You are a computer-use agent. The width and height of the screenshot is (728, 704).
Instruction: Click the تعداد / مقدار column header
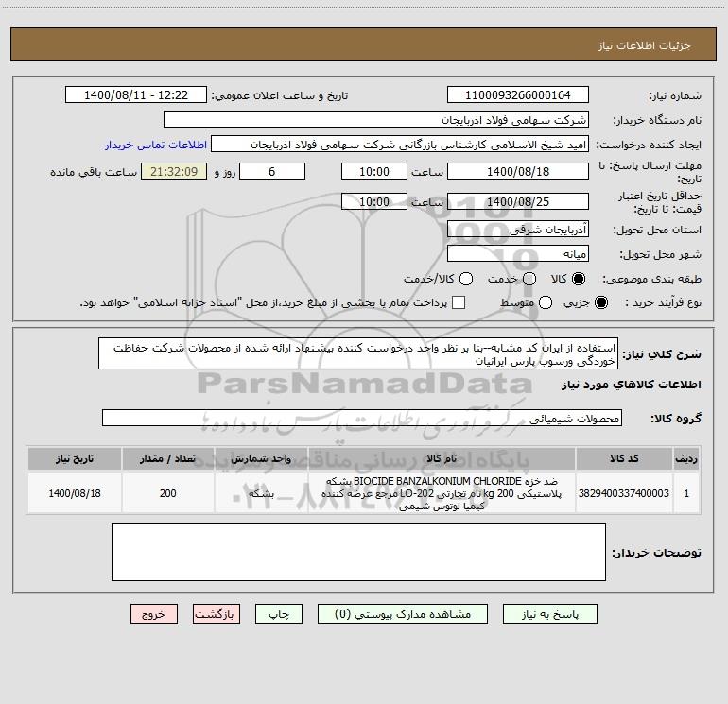click(x=167, y=458)
